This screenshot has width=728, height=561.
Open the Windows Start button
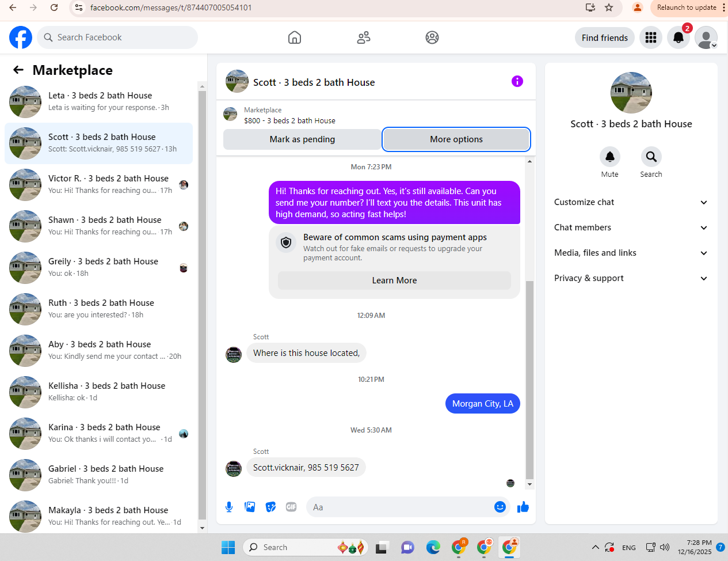228,547
